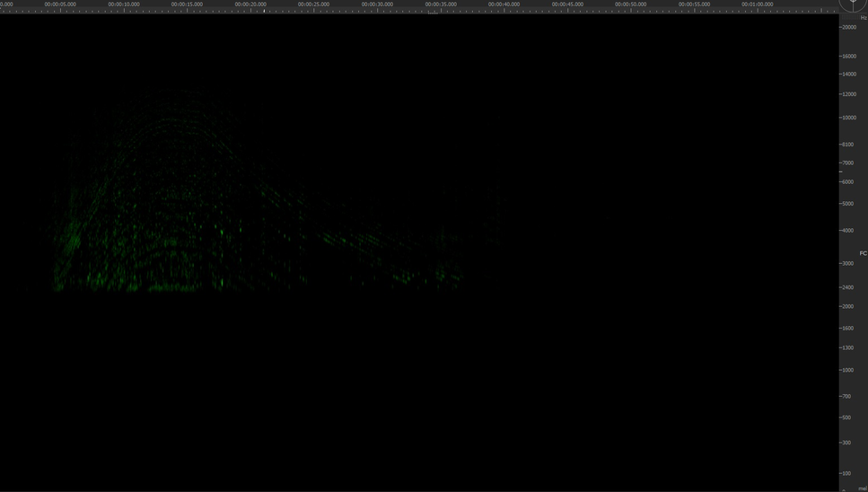This screenshot has width=868, height=492.
Task: Click the 2400 label on frequency scale
Action: 847,287
